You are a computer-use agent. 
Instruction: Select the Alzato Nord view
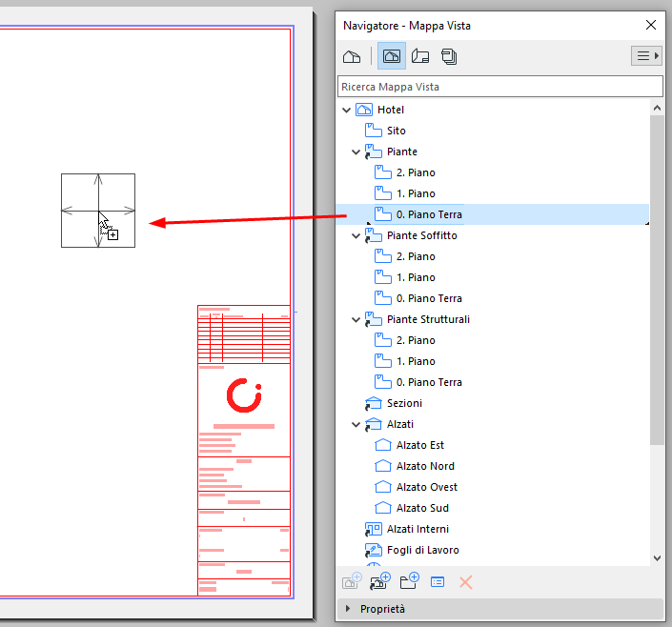tap(425, 467)
